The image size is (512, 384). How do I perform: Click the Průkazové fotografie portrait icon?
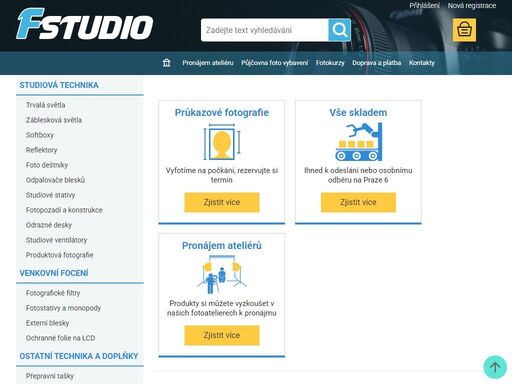coord(222,142)
